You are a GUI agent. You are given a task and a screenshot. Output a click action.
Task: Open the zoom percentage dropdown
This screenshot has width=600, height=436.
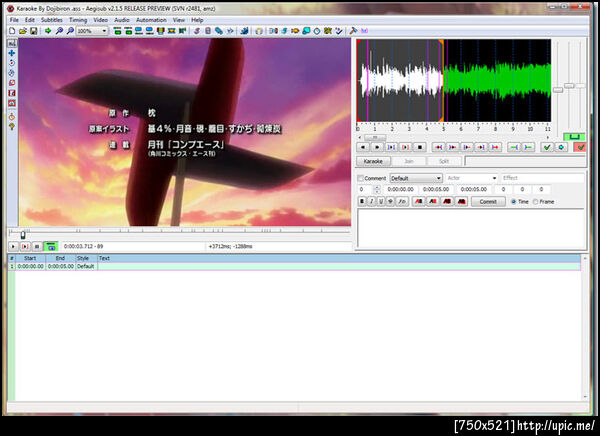click(x=104, y=31)
